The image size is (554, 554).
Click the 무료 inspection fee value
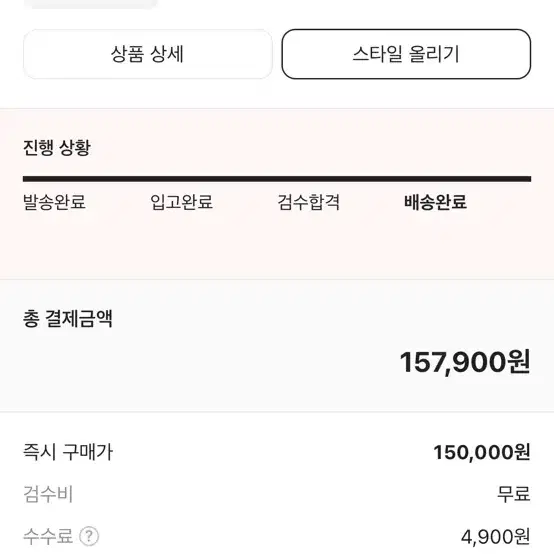(x=514, y=494)
